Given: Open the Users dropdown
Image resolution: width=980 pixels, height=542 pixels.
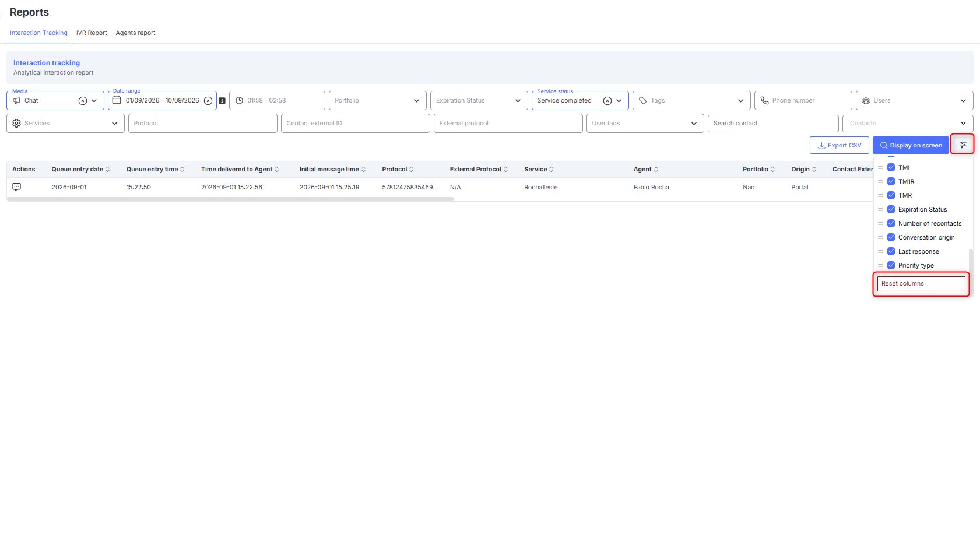Looking at the screenshot, I should tap(914, 101).
